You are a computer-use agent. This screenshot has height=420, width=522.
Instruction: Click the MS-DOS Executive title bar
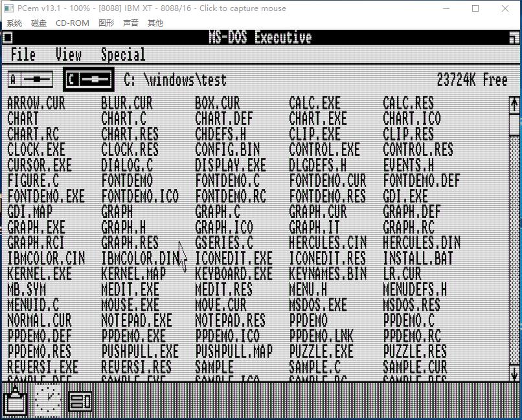260,37
